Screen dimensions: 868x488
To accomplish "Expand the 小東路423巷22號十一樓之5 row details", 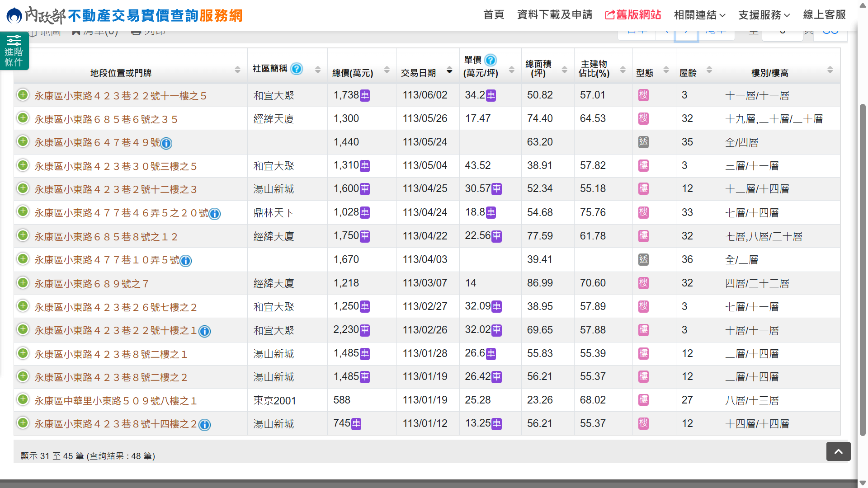I will [x=23, y=95].
